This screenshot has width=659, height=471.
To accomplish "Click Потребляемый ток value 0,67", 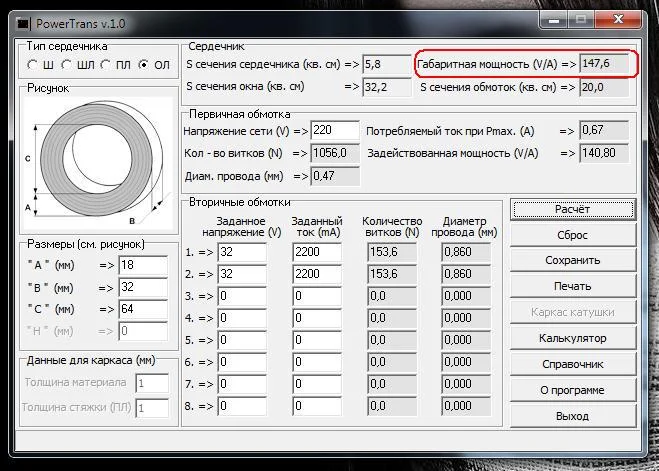I will point(604,131).
